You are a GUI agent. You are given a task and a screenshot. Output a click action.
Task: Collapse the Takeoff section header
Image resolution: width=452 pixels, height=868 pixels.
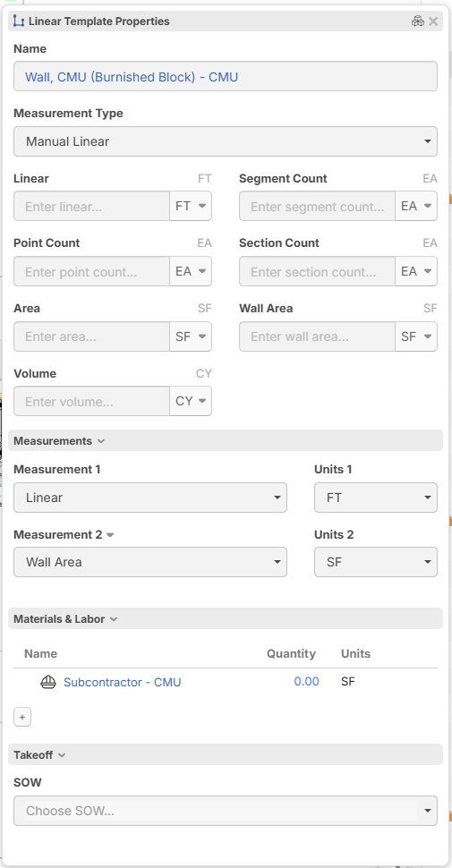39,754
